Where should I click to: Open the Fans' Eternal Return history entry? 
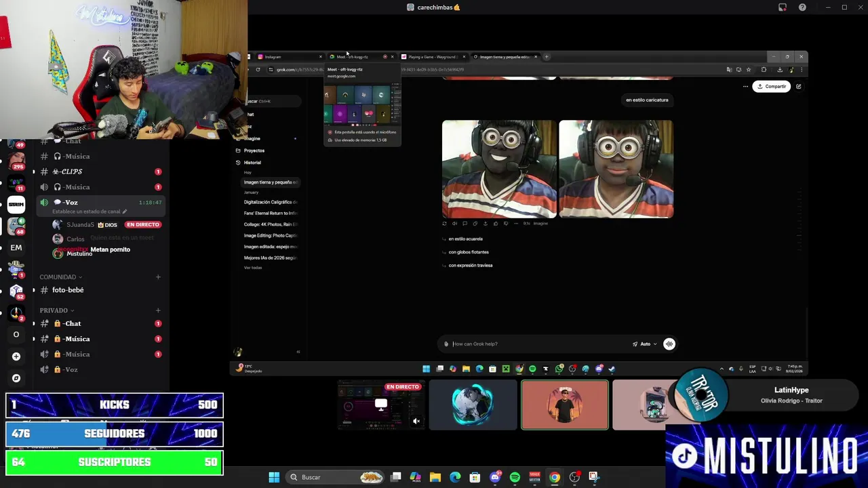(271, 213)
